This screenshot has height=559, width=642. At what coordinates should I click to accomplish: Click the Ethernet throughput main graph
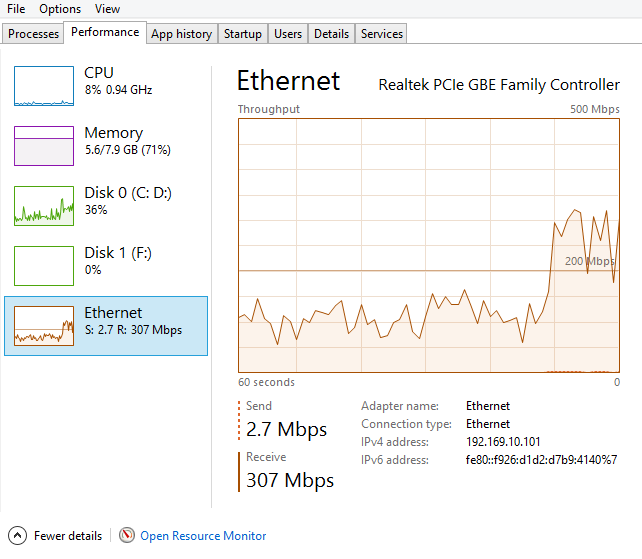pos(429,245)
